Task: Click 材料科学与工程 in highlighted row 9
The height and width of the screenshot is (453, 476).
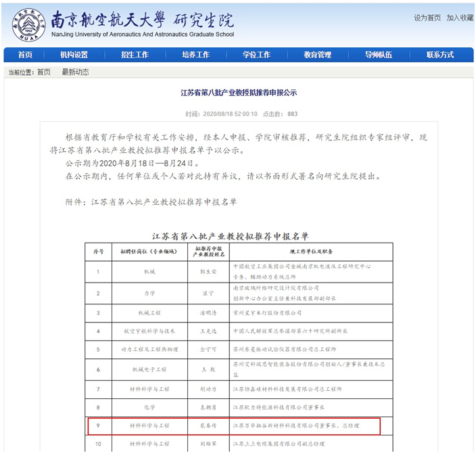Action: tap(149, 426)
